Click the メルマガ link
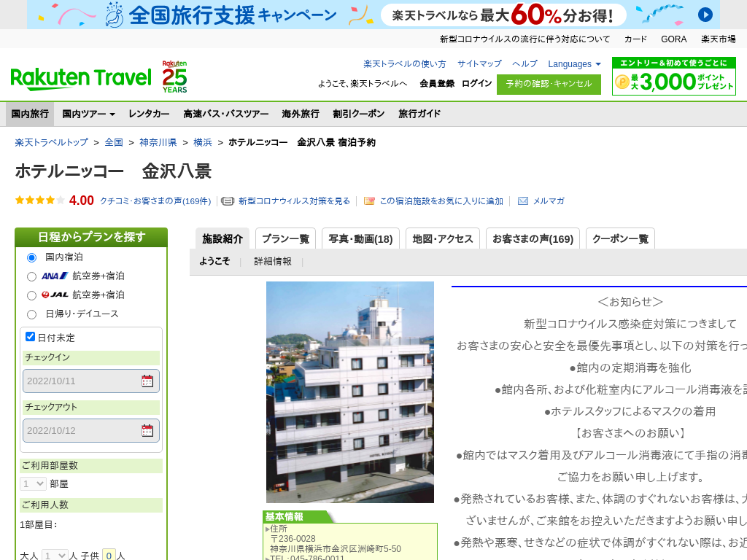This screenshot has height=560, width=747. pyautogui.click(x=549, y=201)
